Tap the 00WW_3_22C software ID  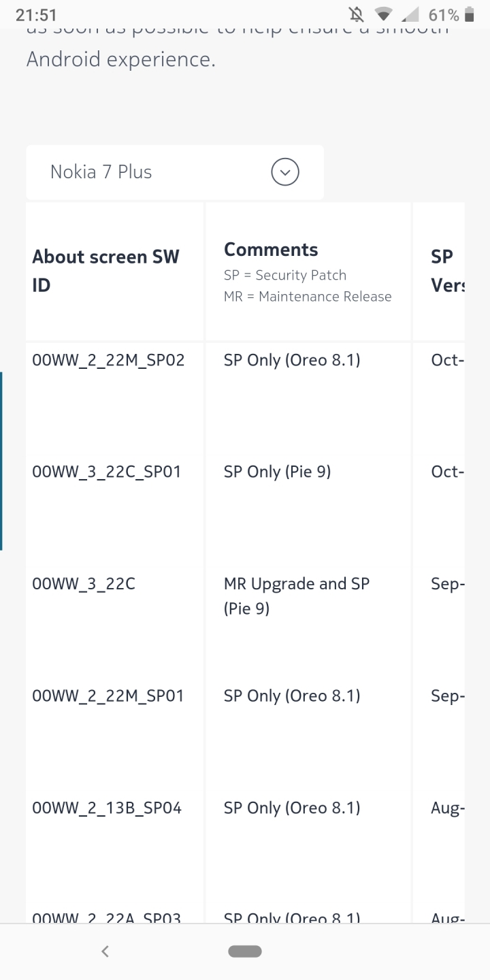pyautogui.click(x=84, y=584)
